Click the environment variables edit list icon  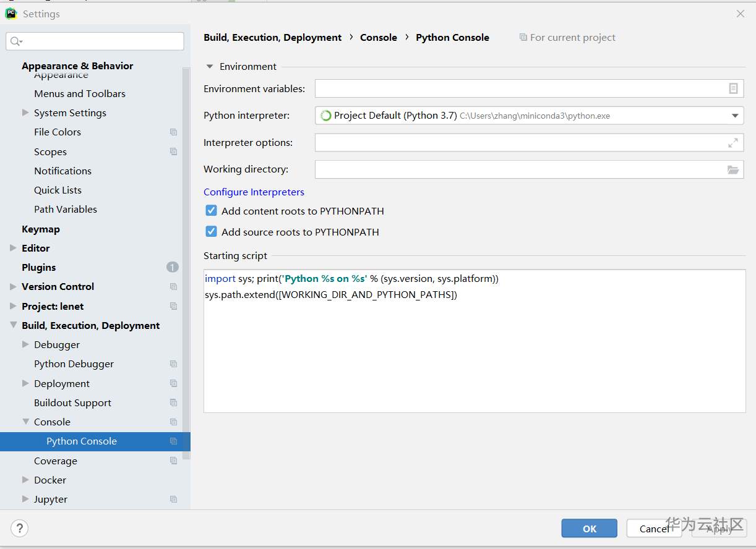coord(733,89)
